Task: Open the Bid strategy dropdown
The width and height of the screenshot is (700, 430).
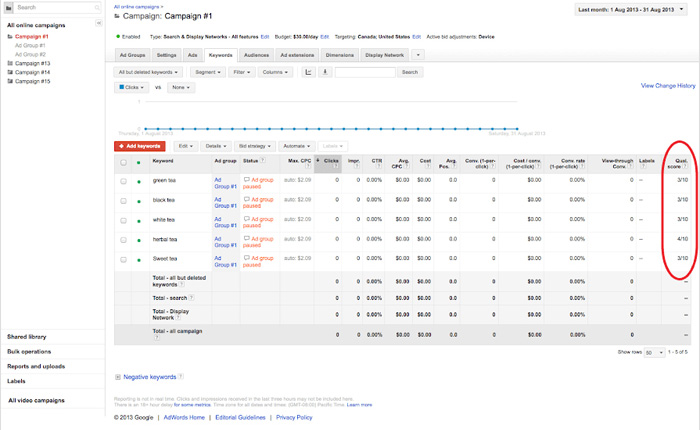Action: pos(254,146)
